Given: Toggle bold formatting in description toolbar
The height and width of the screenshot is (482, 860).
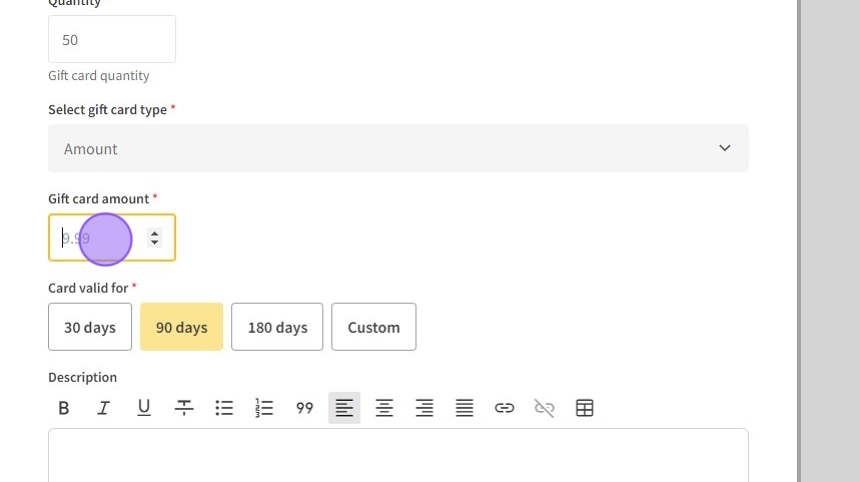Looking at the screenshot, I should (64, 408).
